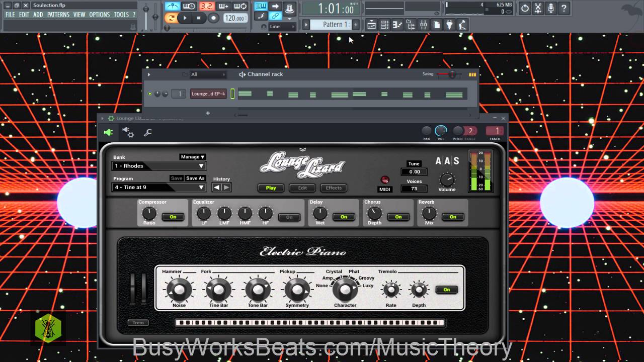Expand the Channel rack options arrow
The height and width of the screenshot is (362, 644).
149,74
